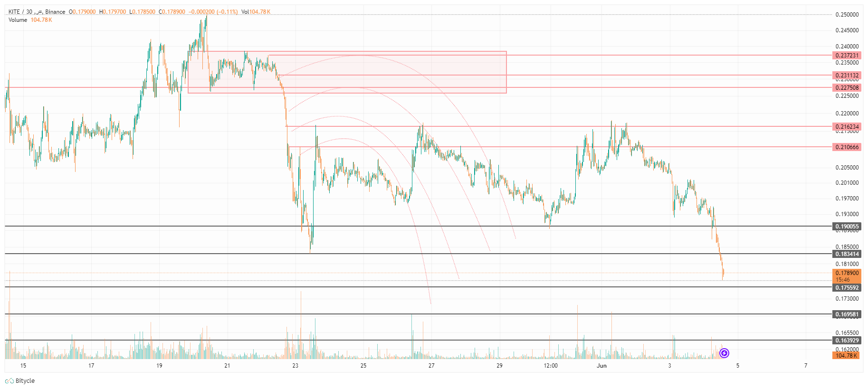The image size is (868, 389).
Task: Click the Bitycle logo icon
Action: (9, 381)
